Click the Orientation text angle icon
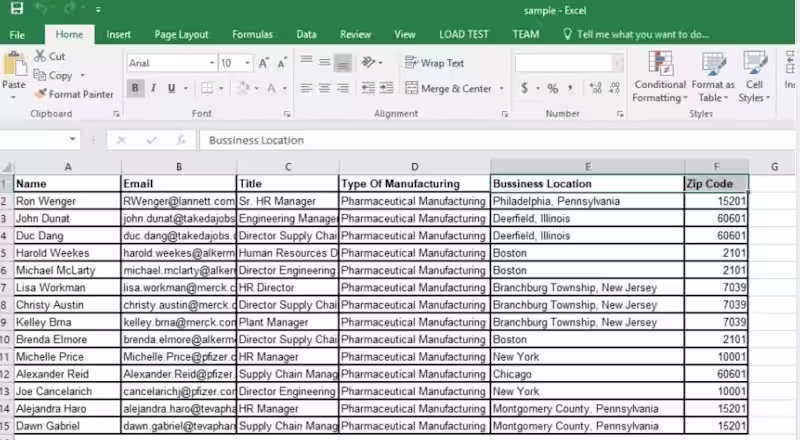The image size is (800, 440). [x=368, y=62]
